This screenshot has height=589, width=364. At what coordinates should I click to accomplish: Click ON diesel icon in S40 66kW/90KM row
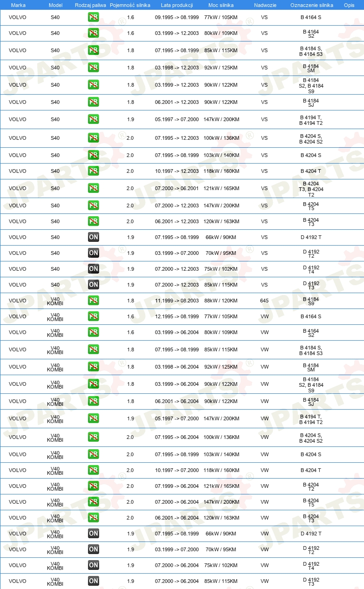point(94,237)
